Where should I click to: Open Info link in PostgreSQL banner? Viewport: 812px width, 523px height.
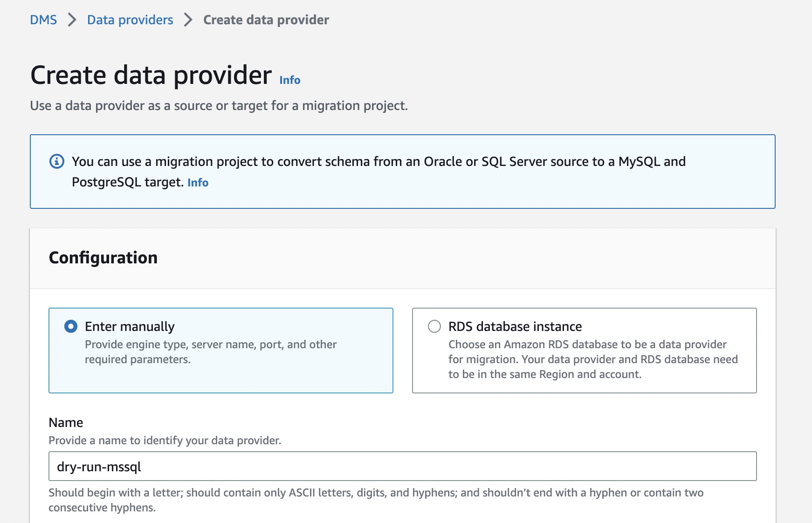pyautogui.click(x=198, y=182)
